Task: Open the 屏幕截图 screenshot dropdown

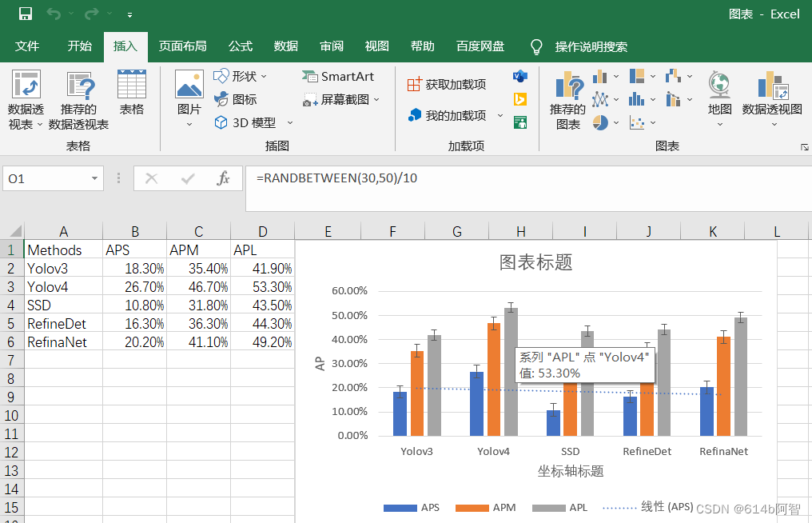Action: [x=341, y=99]
